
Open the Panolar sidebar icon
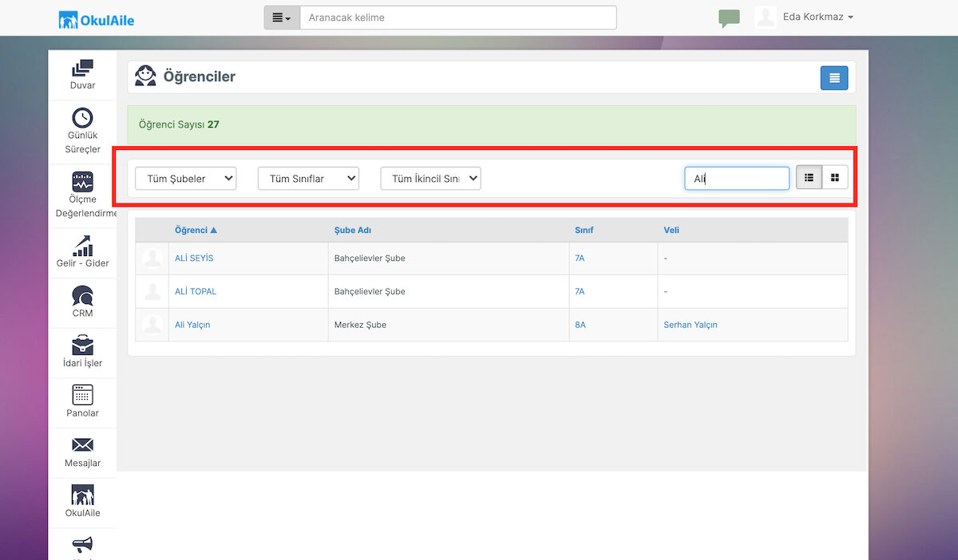pyautogui.click(x=82, y=395)
